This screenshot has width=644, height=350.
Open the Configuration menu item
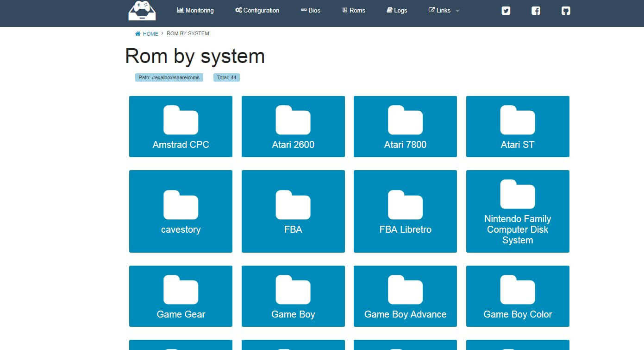coord(257,10)
